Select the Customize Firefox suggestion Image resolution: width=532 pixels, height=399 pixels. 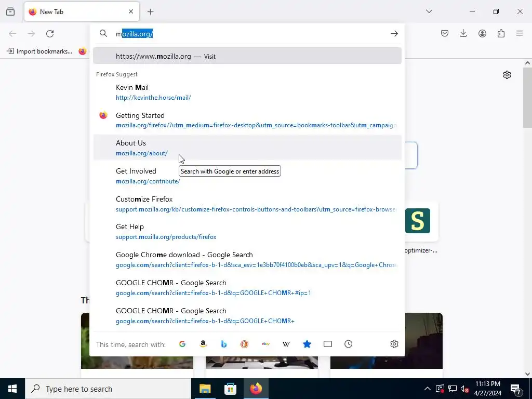click(247, 204)
